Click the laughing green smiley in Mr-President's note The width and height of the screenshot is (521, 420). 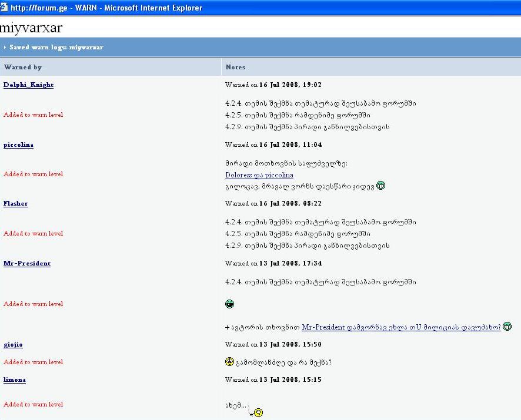point(229,304)
